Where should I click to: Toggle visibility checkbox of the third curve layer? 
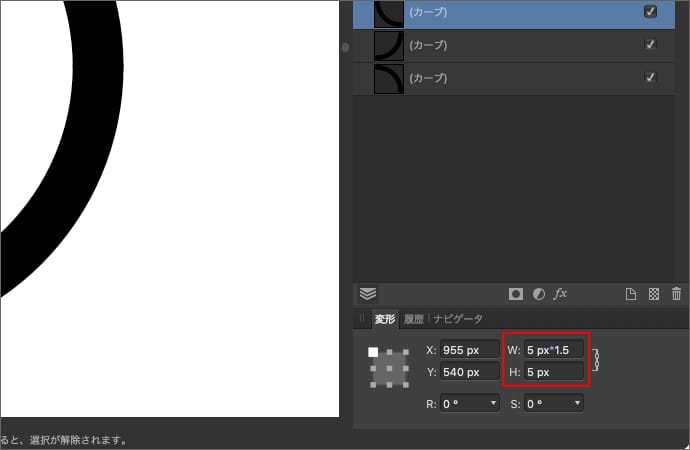pos(651,77)
